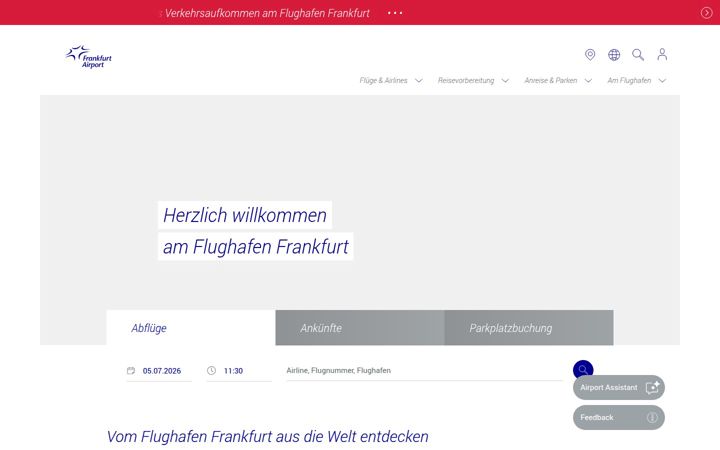This screenshot has height=450, width=720.
Task: Expand the Reisevorbereitung menu
Action: (x=473, y=80)
